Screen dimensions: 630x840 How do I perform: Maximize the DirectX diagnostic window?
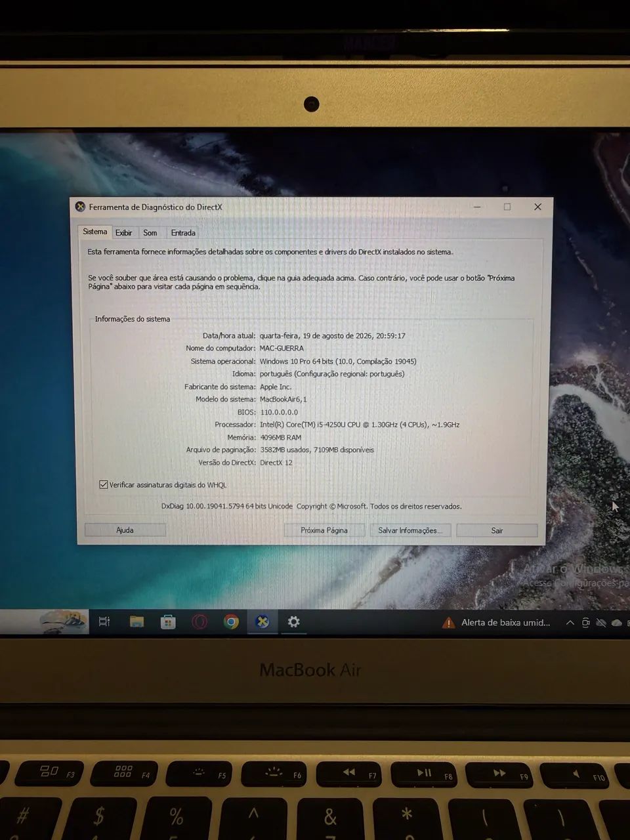(x=507, y=207)
